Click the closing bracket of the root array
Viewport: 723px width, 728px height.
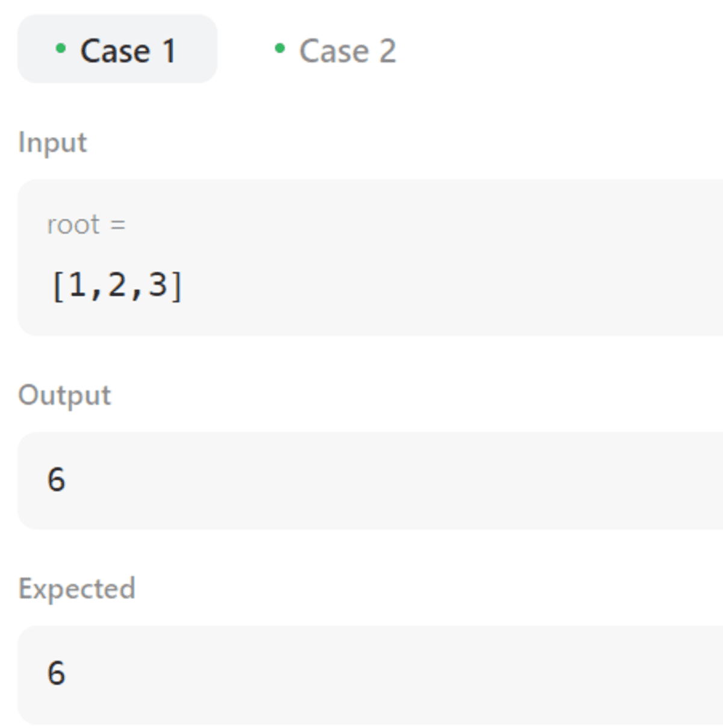click(176, 286)
